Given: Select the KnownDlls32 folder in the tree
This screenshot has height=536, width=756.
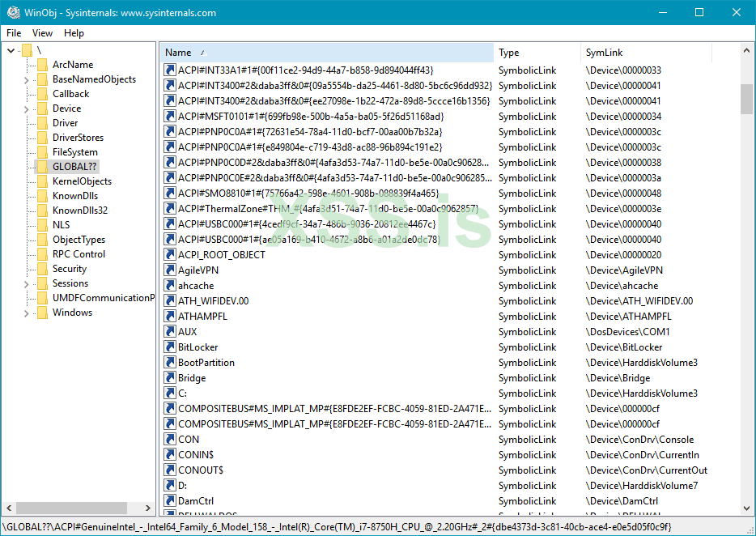Looking at the screenshot, I should pyautogui.click(x=80, y=211).
